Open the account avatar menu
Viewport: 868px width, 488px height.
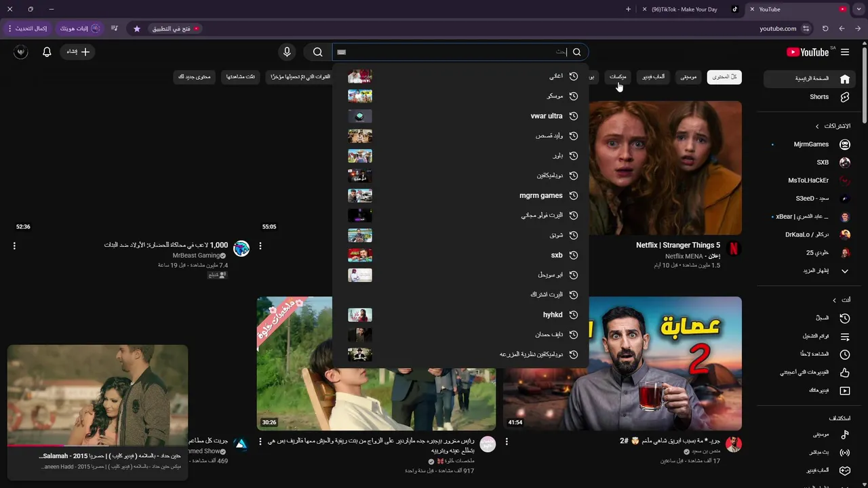(21, 52)
